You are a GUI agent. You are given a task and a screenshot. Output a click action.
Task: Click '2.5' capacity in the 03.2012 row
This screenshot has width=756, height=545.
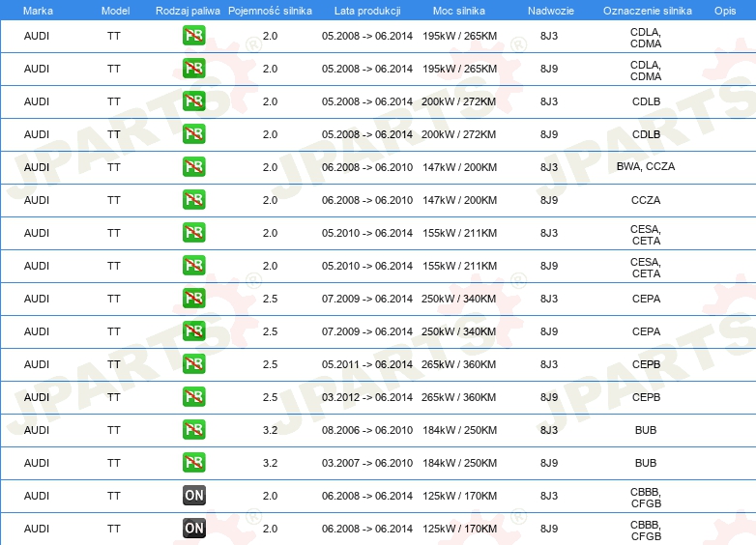(270, 397)
